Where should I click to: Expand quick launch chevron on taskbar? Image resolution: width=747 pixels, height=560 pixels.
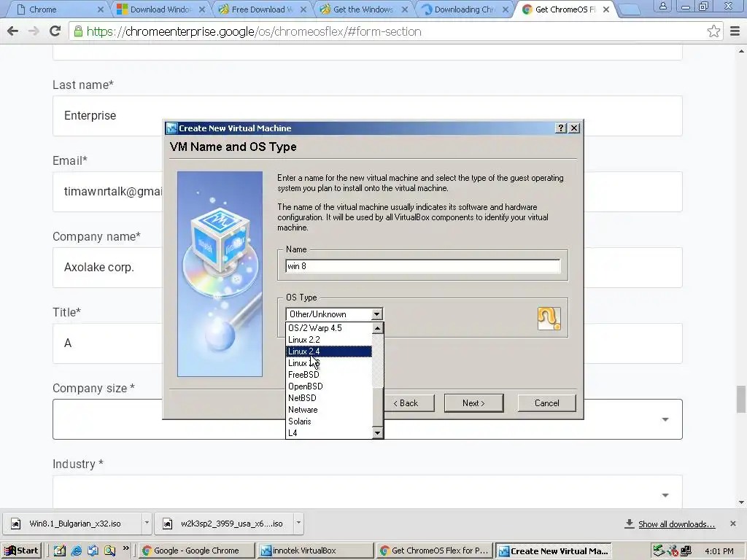pyautogui.click(x=125, y=548)
